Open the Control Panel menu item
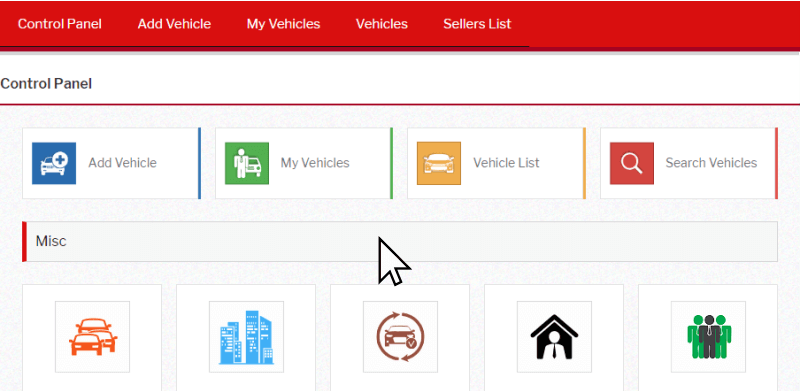Screen dimensions: 800x391 pyautogui.click(x=60, y=24)
